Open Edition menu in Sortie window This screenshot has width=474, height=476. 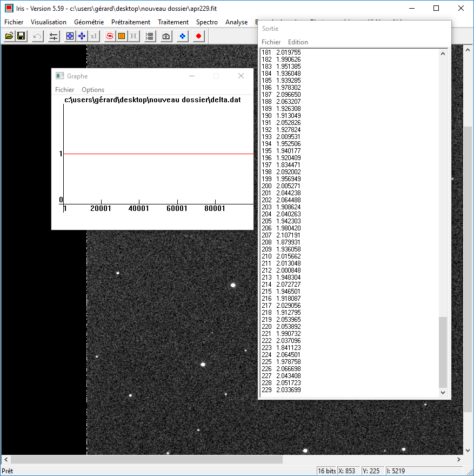pyautogui.click(x=298, y=42)
